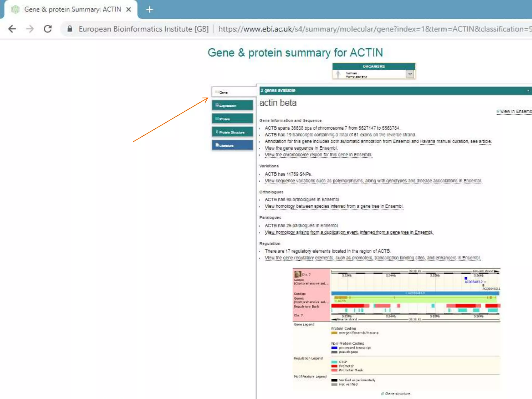Click the URL address bar

coord(364,29)
